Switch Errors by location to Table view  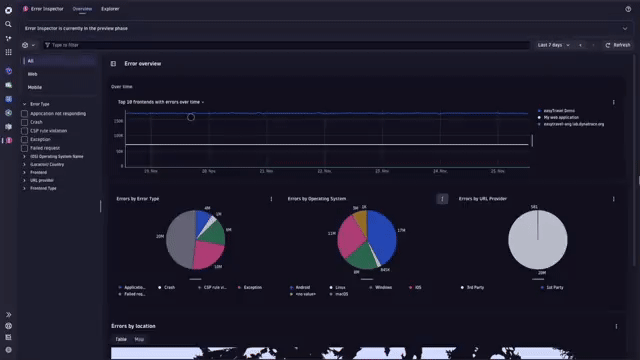(x=121, y=340)
